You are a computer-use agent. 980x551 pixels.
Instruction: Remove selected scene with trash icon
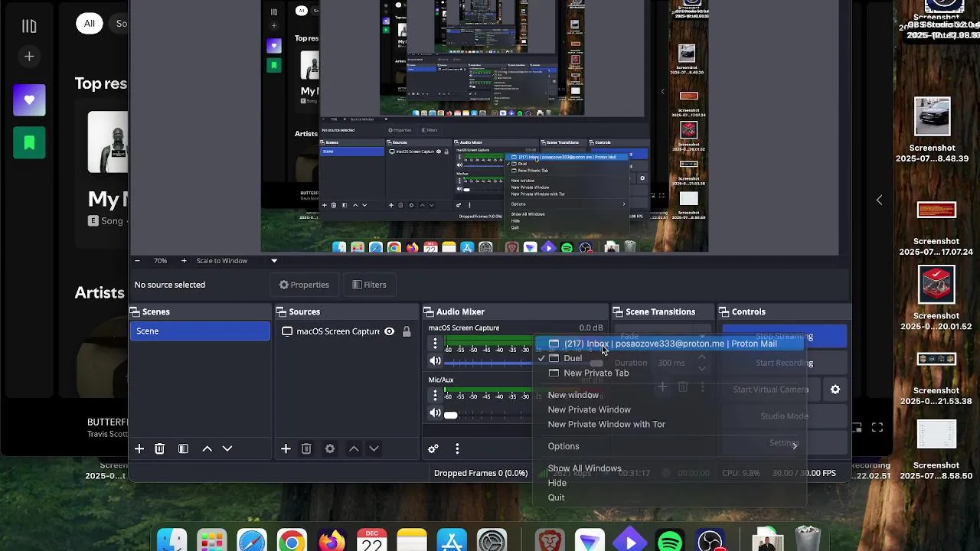point(159,448)
